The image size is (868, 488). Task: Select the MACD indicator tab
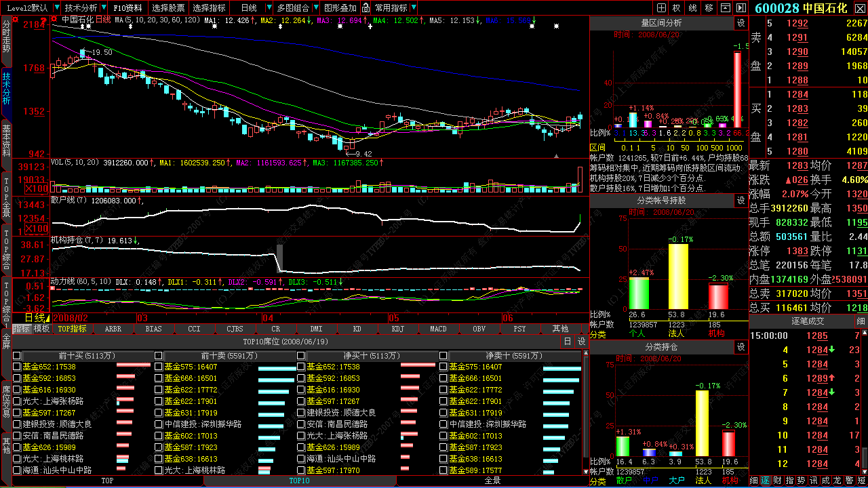click(x=439, y=329)
